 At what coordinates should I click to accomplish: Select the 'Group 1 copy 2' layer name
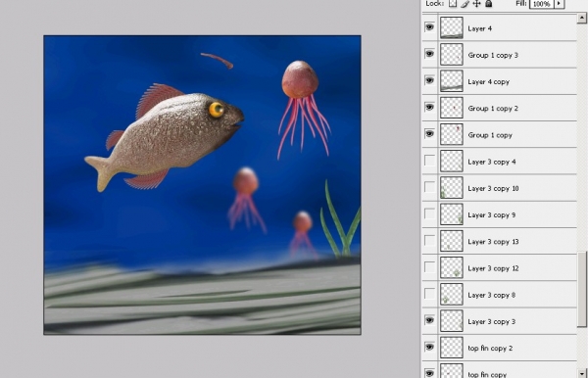tap(493, 109)
